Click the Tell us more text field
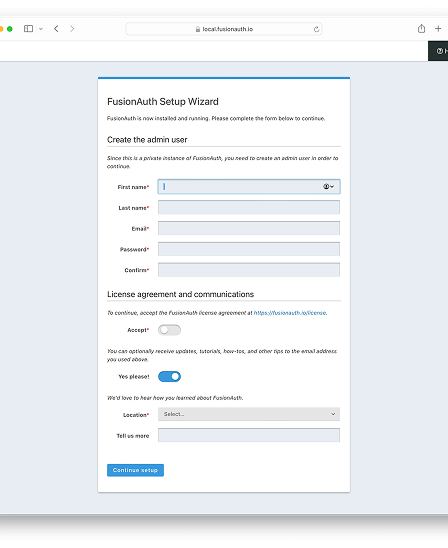The image size is (448, 548). (x=249, y=435)
